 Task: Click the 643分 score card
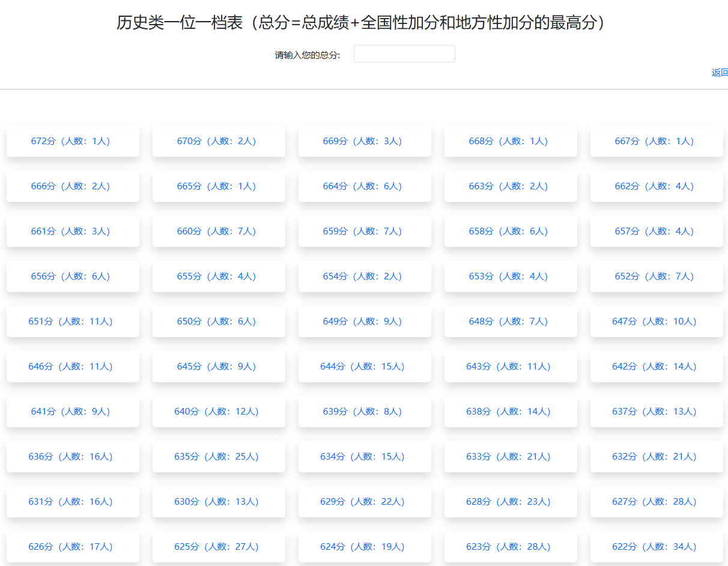511,367
